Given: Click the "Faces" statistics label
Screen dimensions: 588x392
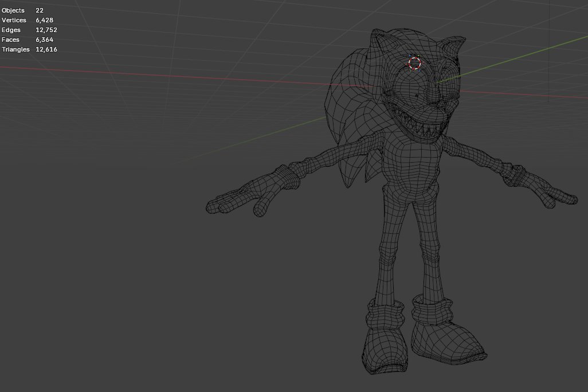Looking at the screenshot, I should click(10, 40).
